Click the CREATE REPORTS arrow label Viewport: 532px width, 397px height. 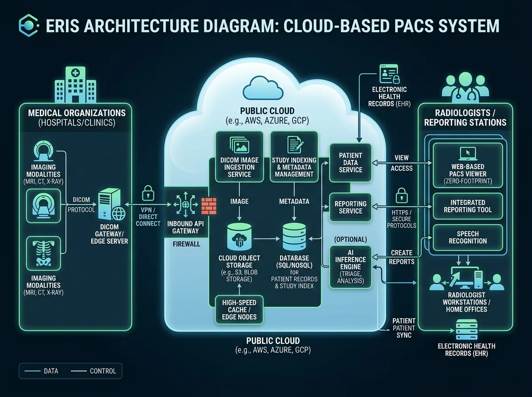[x=402, y=257]
